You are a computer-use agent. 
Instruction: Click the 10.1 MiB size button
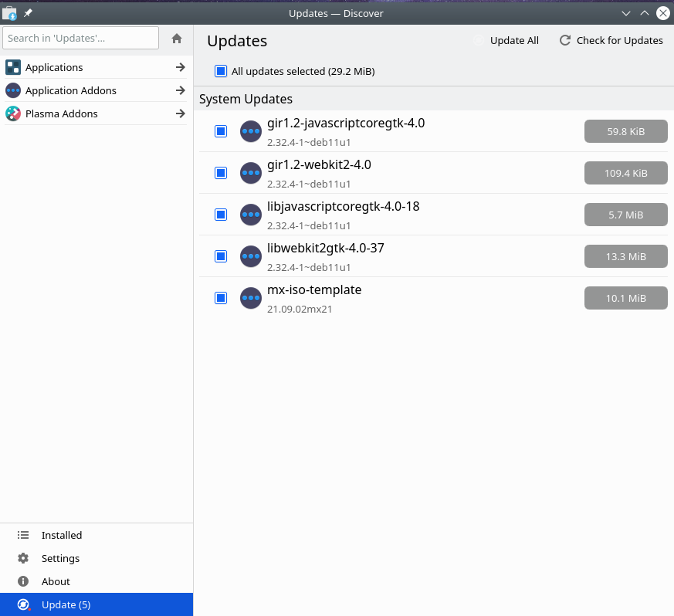[x=625, y=298]
